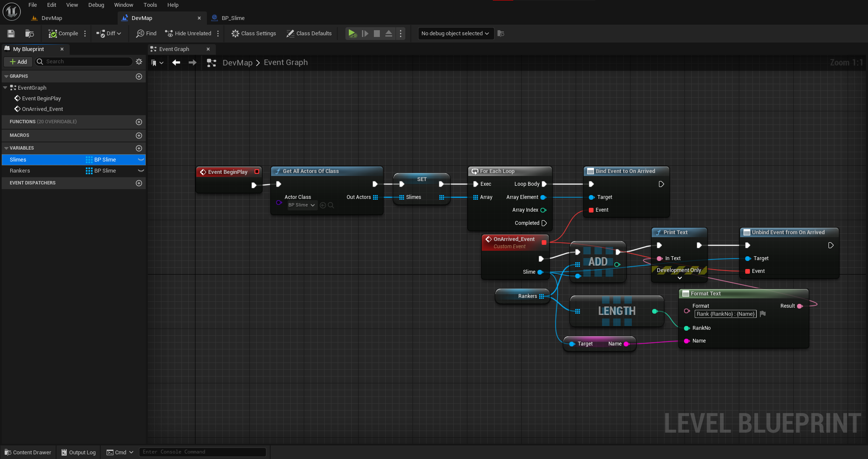
Task: Go back with navigation arrow
Action: coord(176,62)
